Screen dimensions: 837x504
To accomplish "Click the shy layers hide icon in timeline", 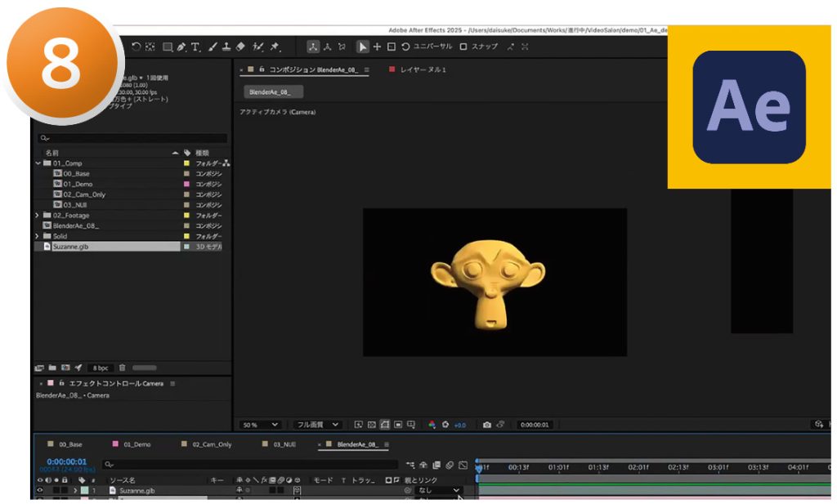I will point(423,465).
